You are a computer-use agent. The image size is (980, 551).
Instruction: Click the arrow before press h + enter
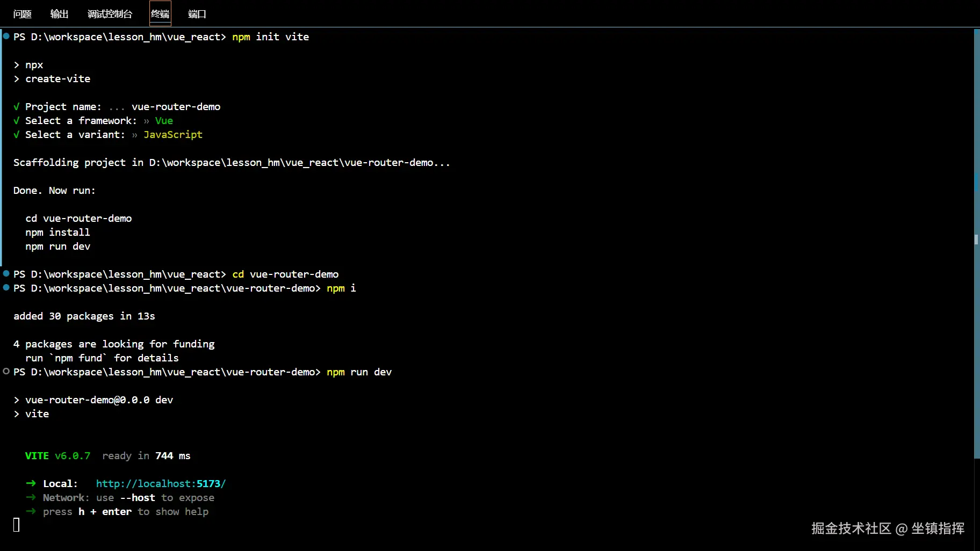click(x=31, y=511)
